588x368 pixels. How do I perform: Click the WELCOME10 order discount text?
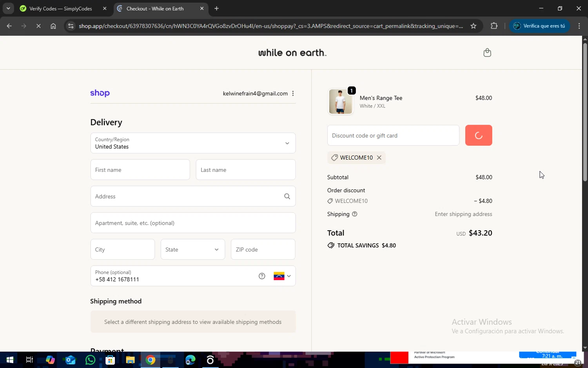351,201
